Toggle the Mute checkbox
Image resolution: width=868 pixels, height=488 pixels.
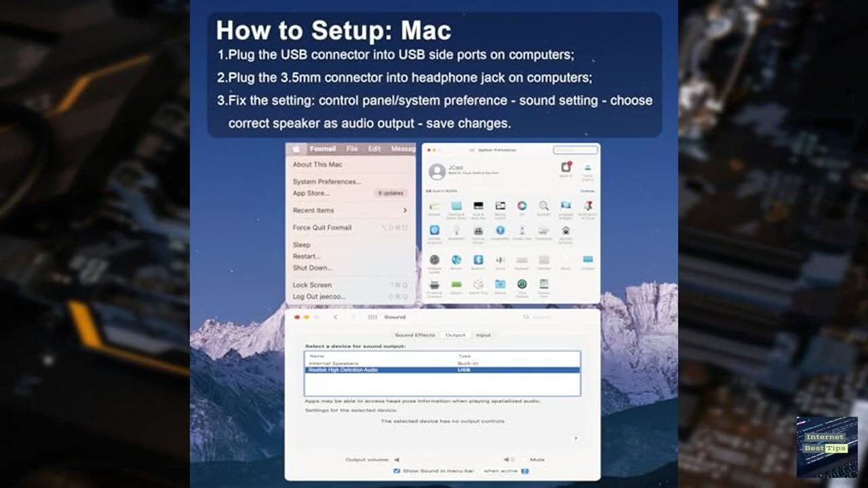click(x=524, y=459)
